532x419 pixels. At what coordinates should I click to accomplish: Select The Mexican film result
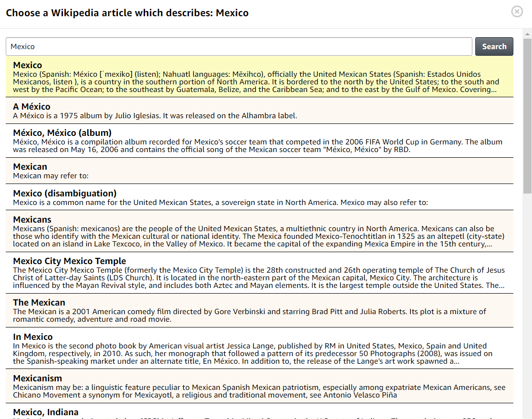coord(39,303)
